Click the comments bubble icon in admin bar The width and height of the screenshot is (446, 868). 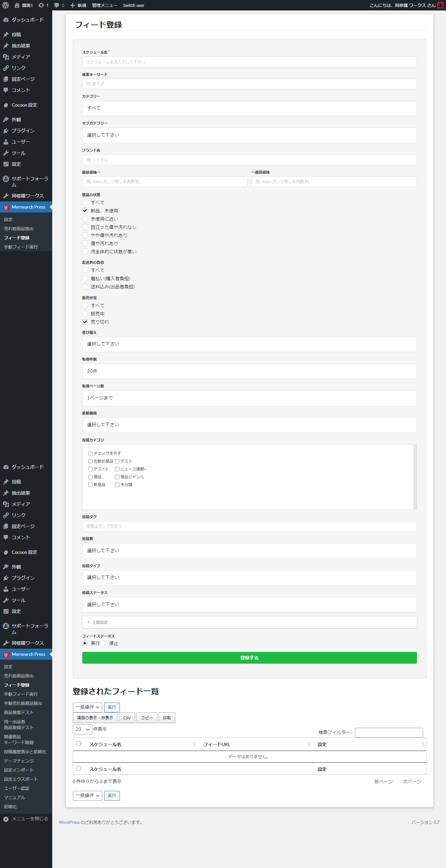pos(56,5)
